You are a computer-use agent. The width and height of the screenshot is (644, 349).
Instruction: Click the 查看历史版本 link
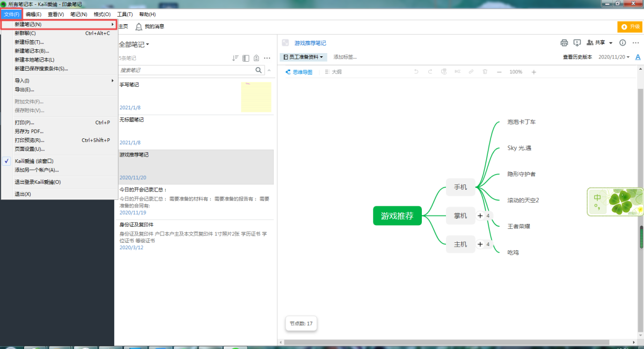click(x=577, y=57)
